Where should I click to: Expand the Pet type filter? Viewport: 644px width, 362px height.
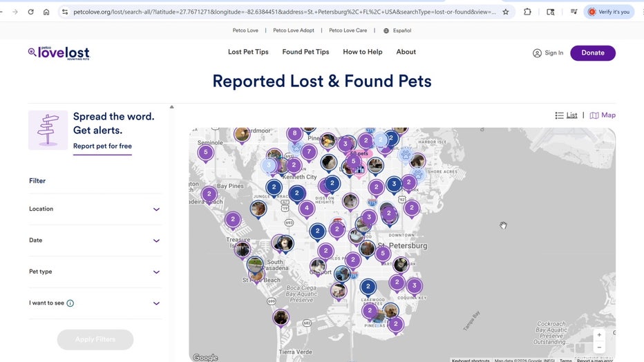click(x=95, y=272)
